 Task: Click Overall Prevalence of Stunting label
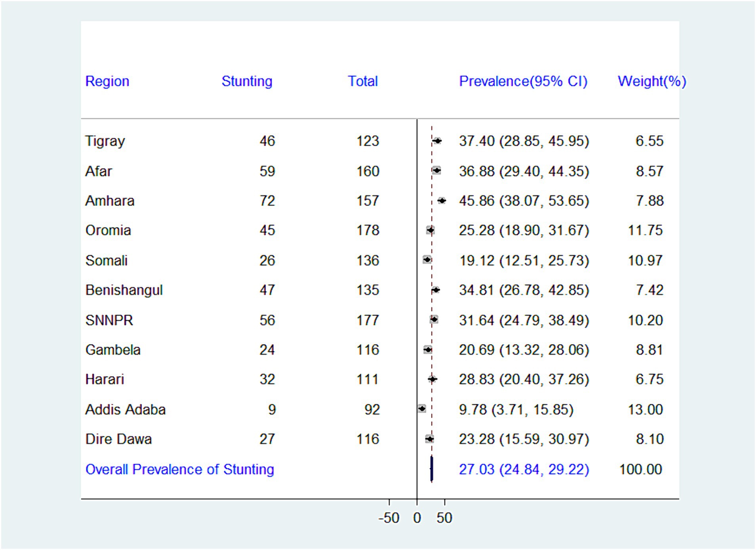point(180,469)
